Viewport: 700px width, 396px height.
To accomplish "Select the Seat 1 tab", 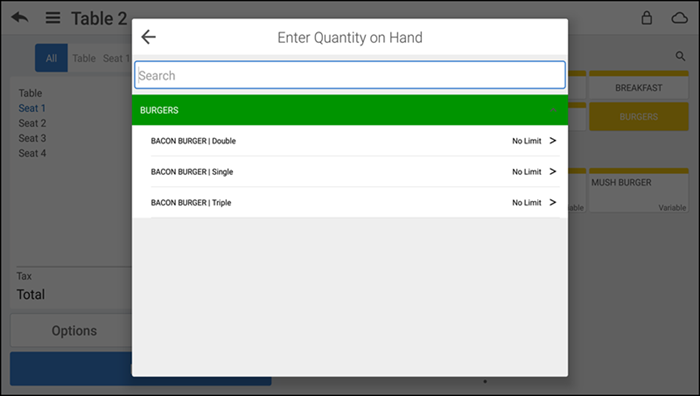I will pyautogui.click(x=116, y=58).
